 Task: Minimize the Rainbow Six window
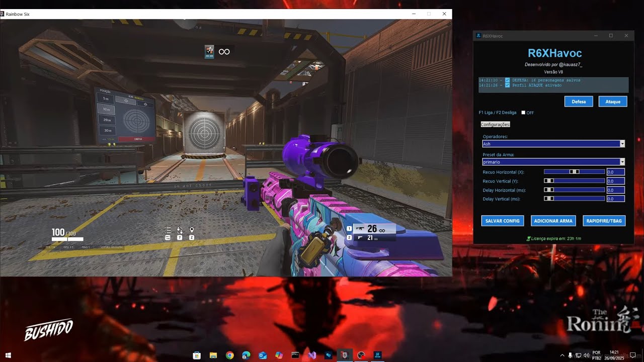tap(413, 14)
